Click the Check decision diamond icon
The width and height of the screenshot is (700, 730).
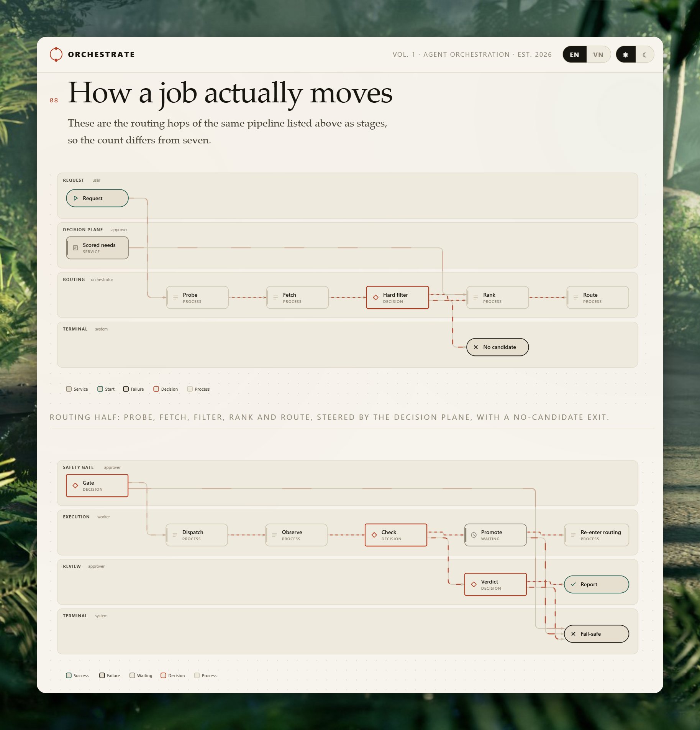tap(374, 535)
